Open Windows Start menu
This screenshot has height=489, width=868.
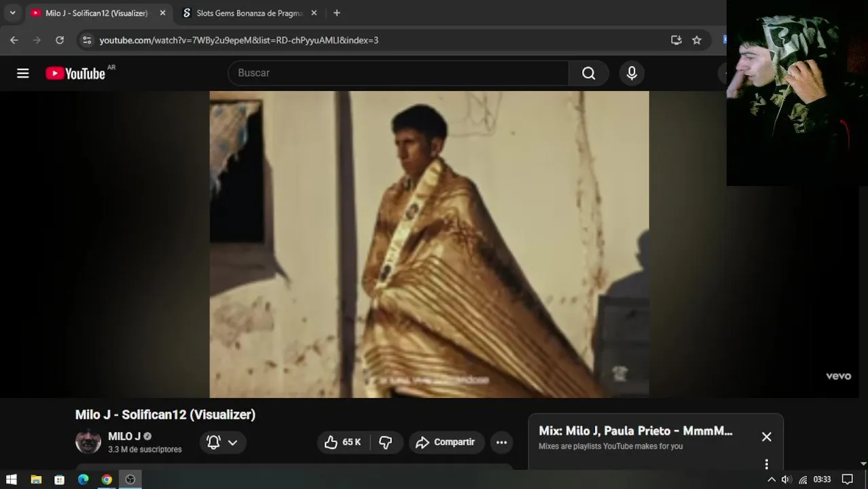coord(12,479)
